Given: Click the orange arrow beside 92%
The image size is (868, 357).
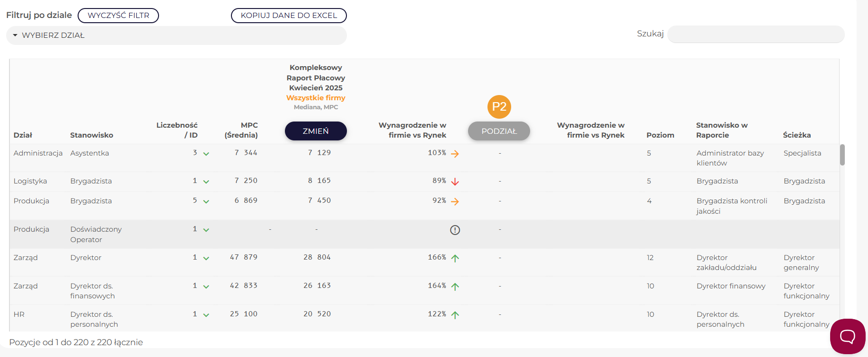Looking at the screenshot, I should tap(455, 201).
